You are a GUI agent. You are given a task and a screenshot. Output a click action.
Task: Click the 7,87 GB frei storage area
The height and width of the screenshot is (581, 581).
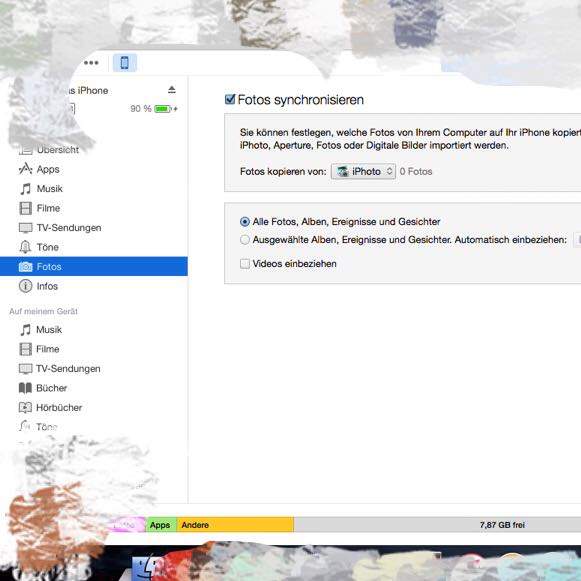point(437,525)
